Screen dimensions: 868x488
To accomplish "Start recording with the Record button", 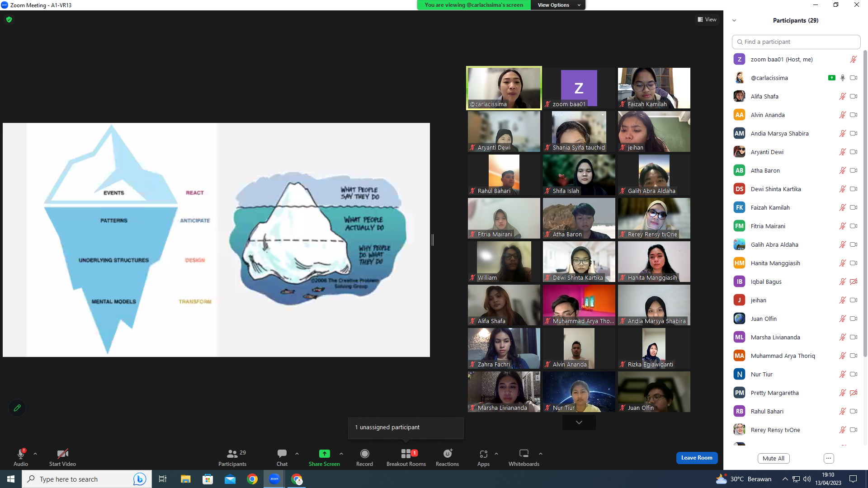I will coord(364,457).
